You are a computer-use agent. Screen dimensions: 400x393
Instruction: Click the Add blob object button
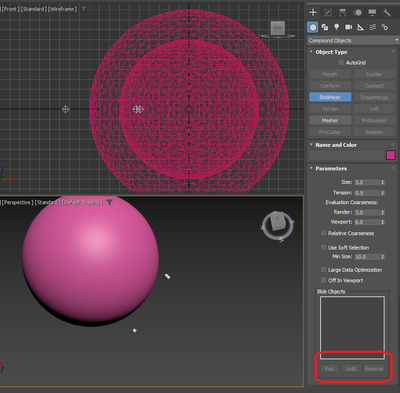(351, 369)
